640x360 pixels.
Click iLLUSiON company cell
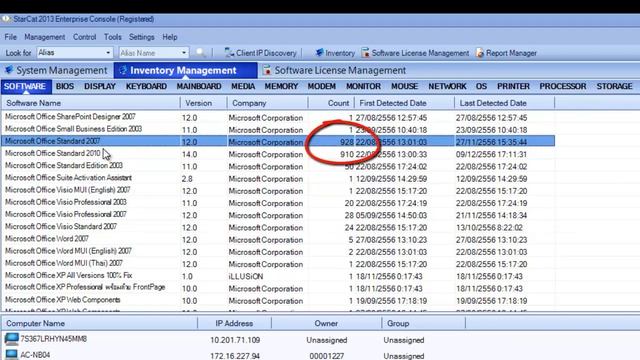tap(246, 276)
